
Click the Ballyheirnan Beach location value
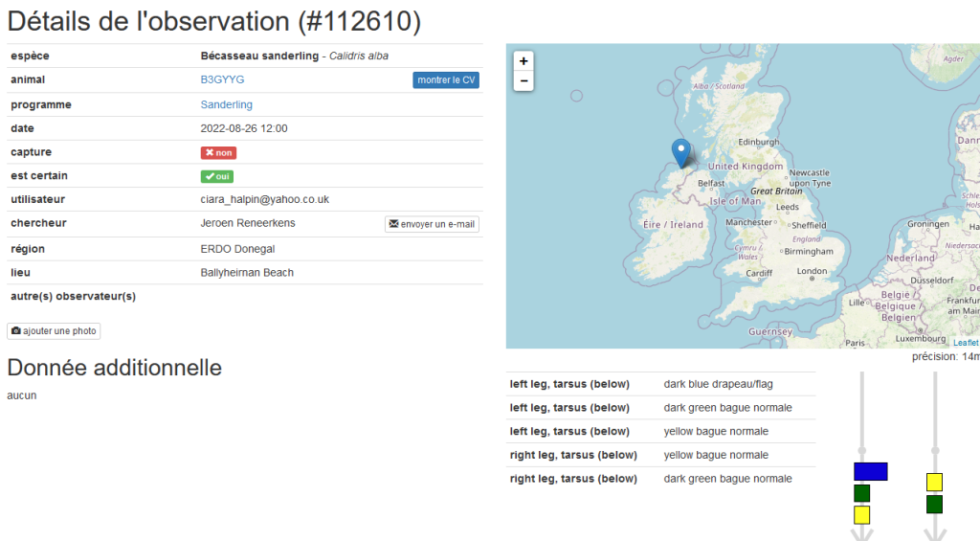click(x=247, y=273)
